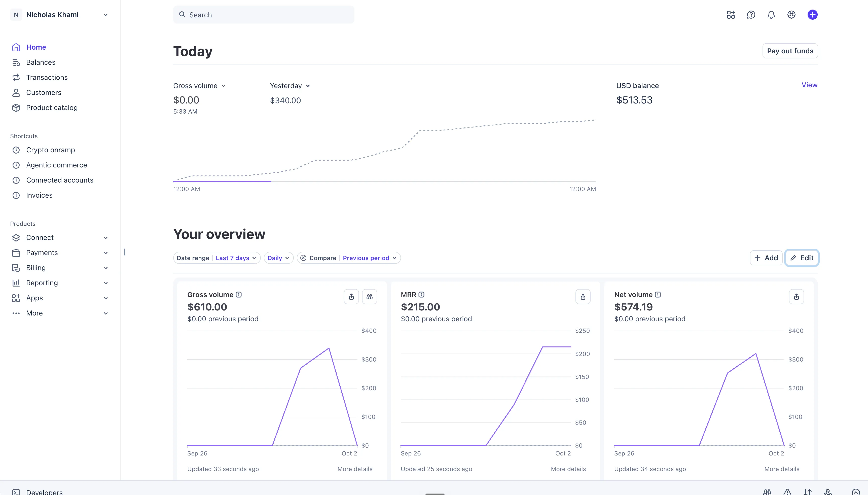Change the Daily granularity dropdown
Viewport: 868px width, 495px height.
[x=279, y=258]
